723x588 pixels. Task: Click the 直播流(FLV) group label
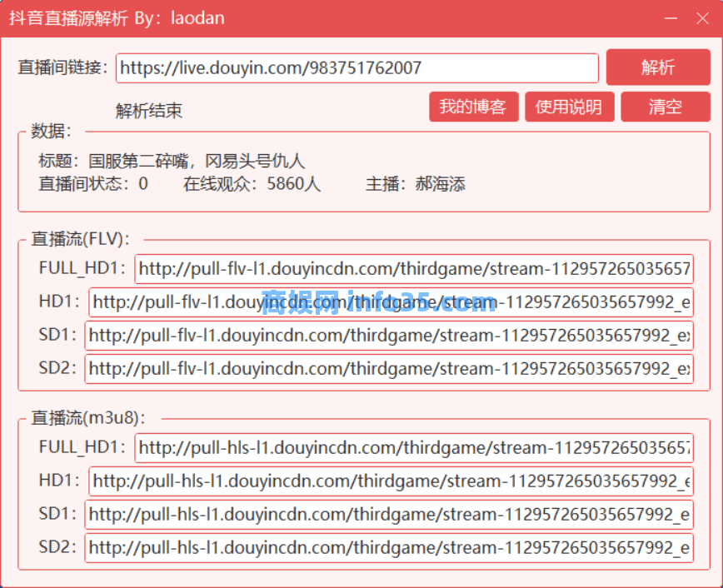pos(80,239)
